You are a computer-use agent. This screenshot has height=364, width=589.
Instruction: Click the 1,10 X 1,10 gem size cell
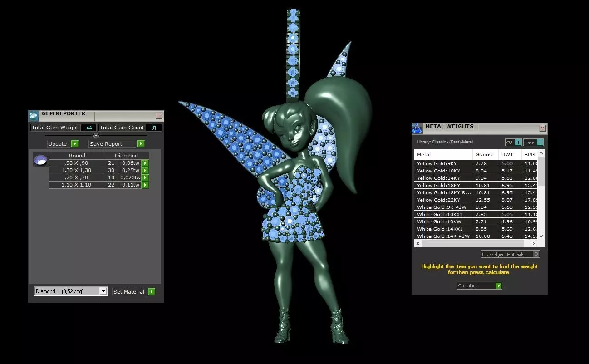coord(76,185)
